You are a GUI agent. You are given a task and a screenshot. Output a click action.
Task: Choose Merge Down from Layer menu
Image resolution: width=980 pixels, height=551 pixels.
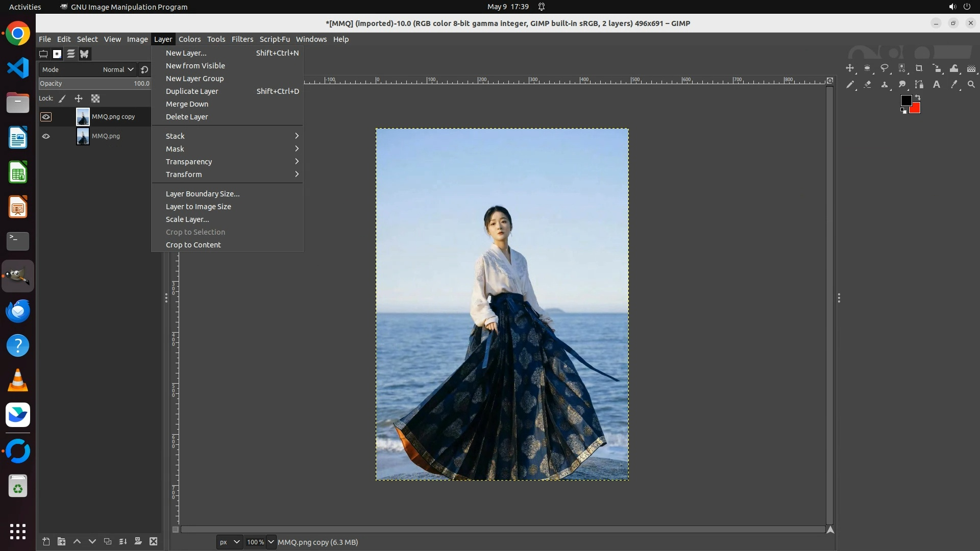[x=187, y=104]
